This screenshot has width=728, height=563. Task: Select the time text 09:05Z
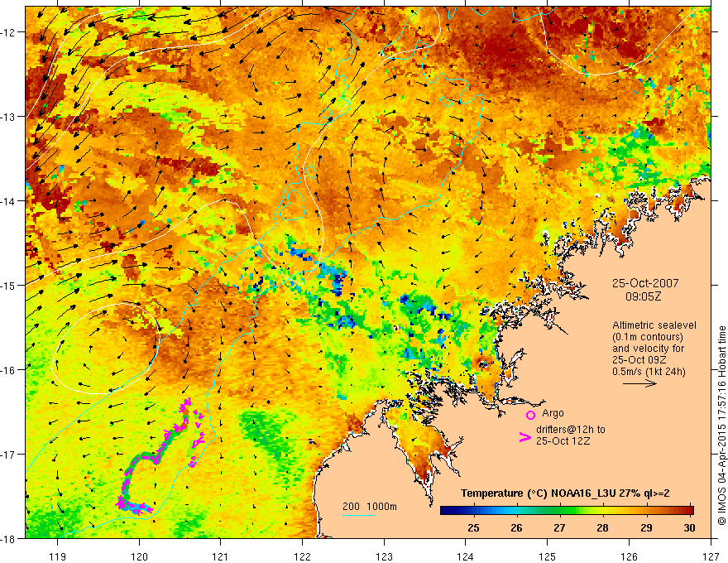[643, 296]
